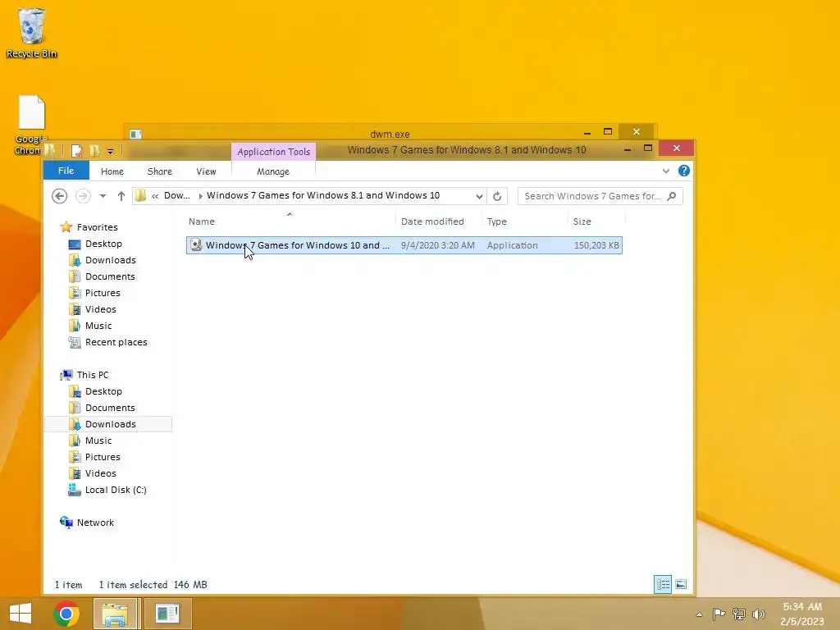This screenshot has width=840, height=630.
Task: Click the dwm.exe window title bar
Action: coord(390,134)
